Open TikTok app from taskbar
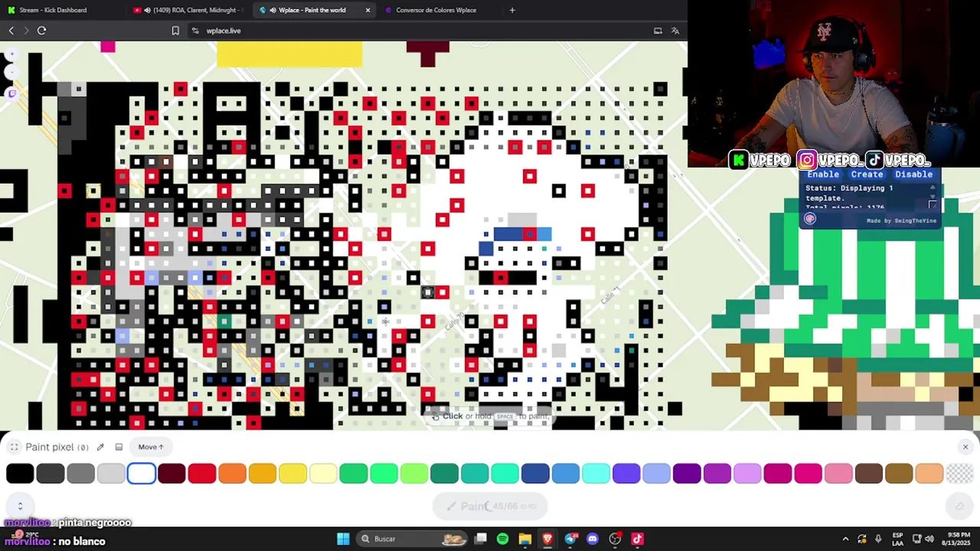This screenshot has width=980, height=551. point(637,539)
